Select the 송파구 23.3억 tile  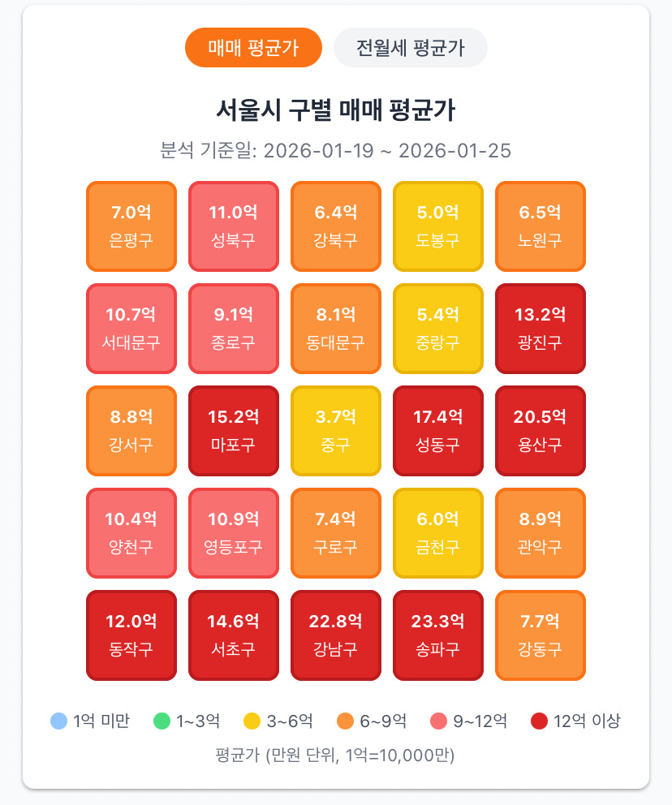click(x=438, y=635)
